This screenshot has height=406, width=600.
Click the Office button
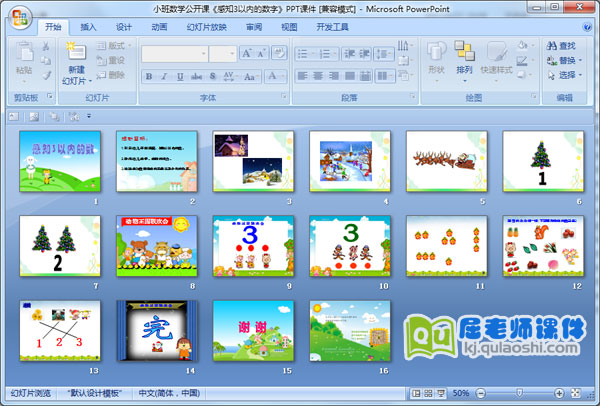coord(19,16)
